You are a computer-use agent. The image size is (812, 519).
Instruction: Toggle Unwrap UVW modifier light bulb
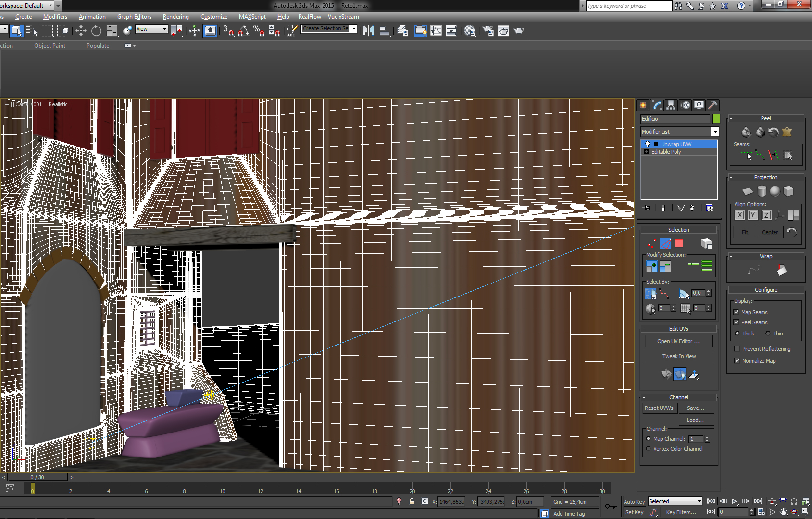pos(648,144)
